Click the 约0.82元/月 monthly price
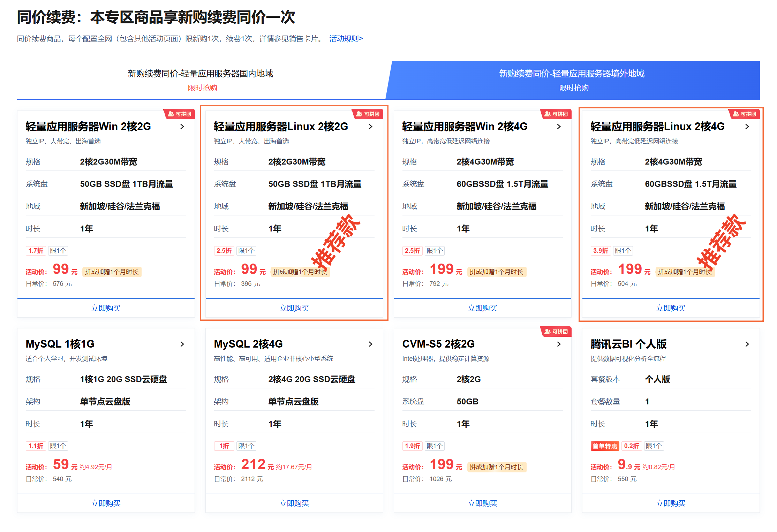777x532 pixels. (659, 467)
